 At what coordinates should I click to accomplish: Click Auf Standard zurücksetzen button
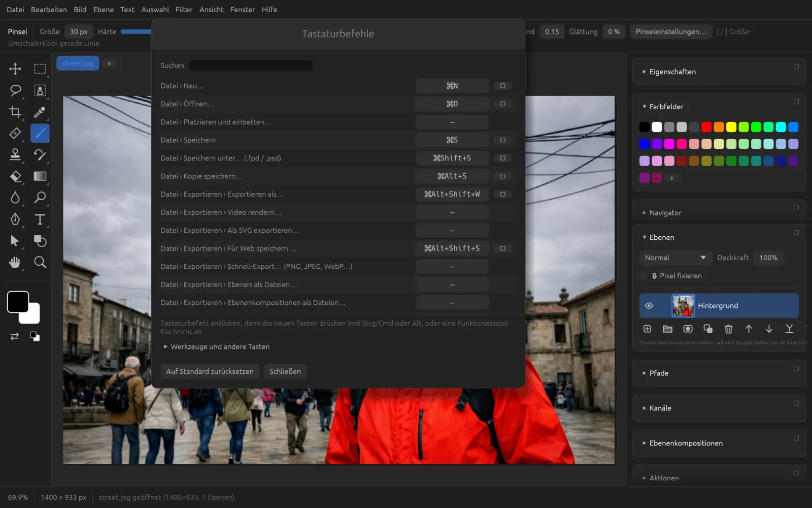click(210, 371)
